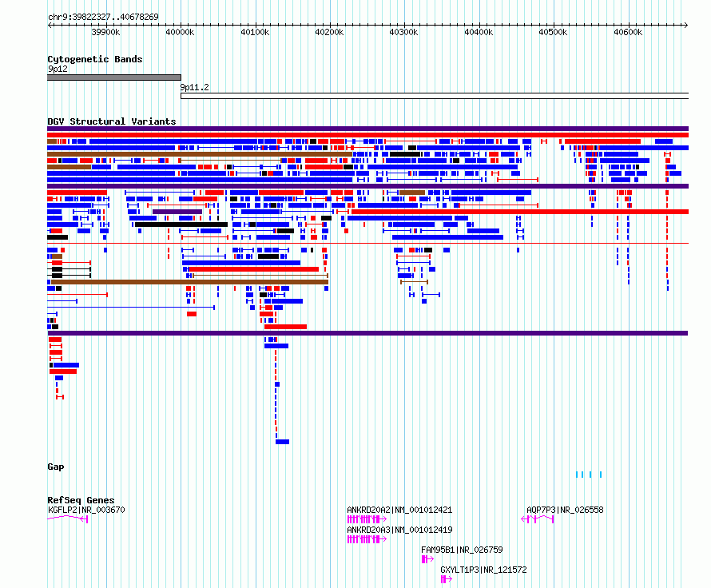This screenshot has height=588, width=711.
Task: Open the RefSeq Genes track title
Action: (81, 500)
